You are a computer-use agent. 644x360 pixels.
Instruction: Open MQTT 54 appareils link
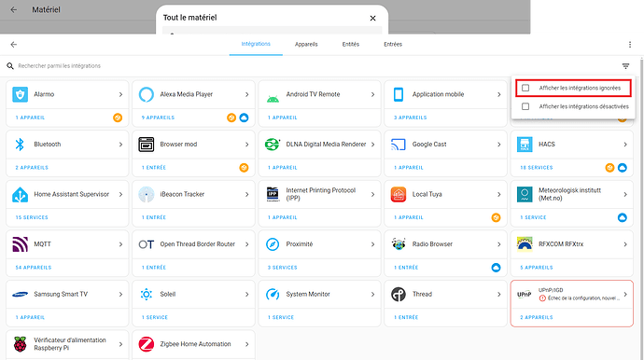[x=34, y=268]
